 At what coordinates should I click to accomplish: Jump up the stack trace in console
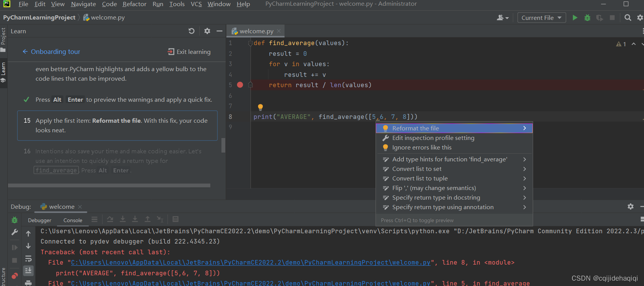pos(28,233)
